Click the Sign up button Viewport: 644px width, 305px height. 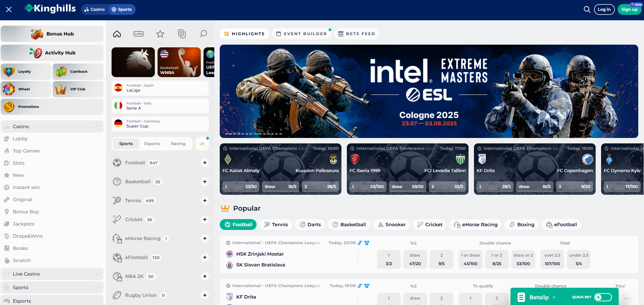pyautogui.click(x=629, y=9)
